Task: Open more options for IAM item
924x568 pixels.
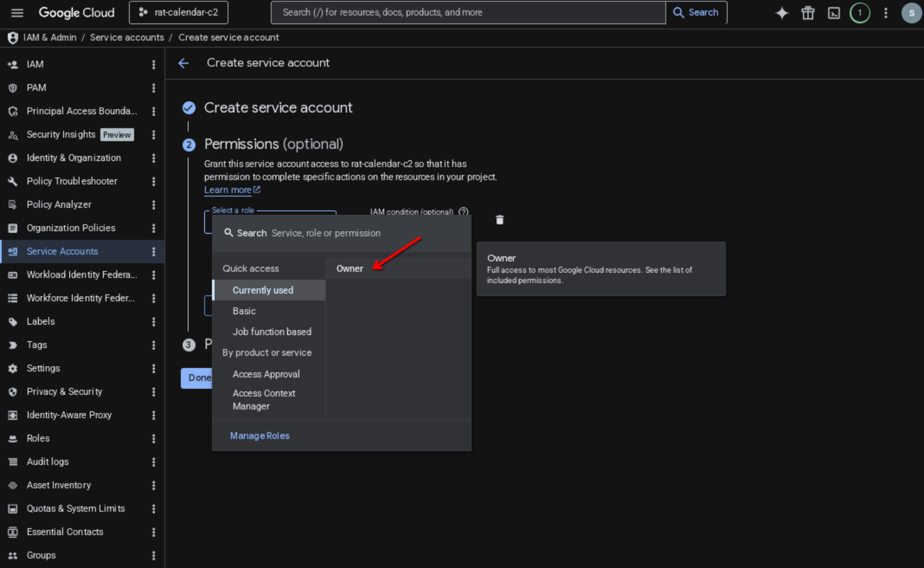Action: tap(154, 64)
